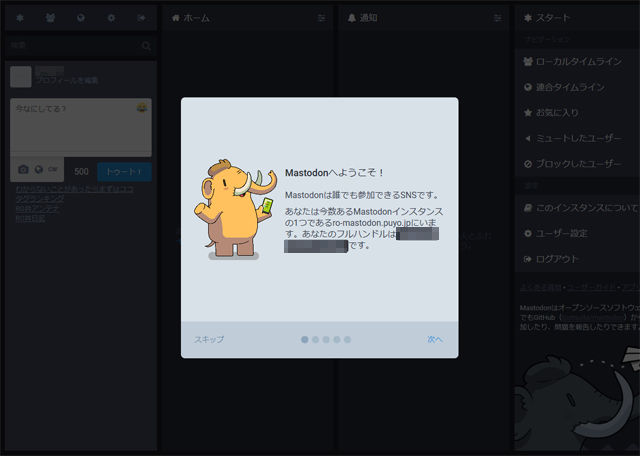Open ローカルタイムライン from the start menu
640x456 pixels.
click(x=577, y=62)
